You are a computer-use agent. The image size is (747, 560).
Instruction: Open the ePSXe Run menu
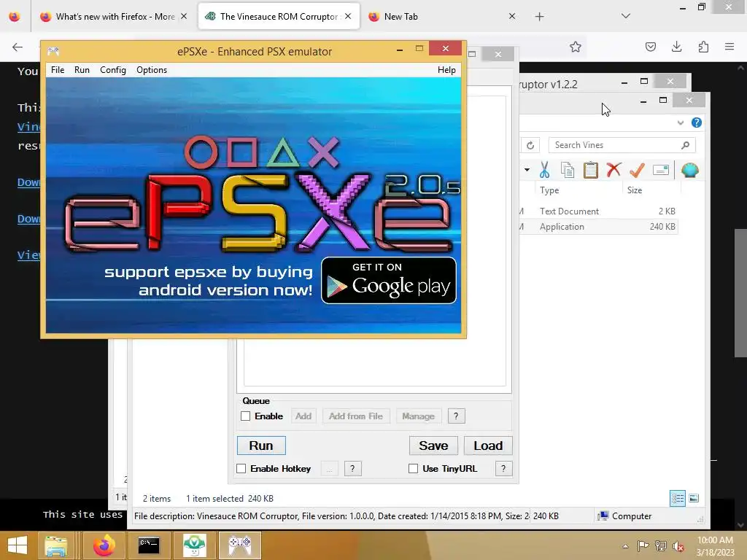point(82,69)
